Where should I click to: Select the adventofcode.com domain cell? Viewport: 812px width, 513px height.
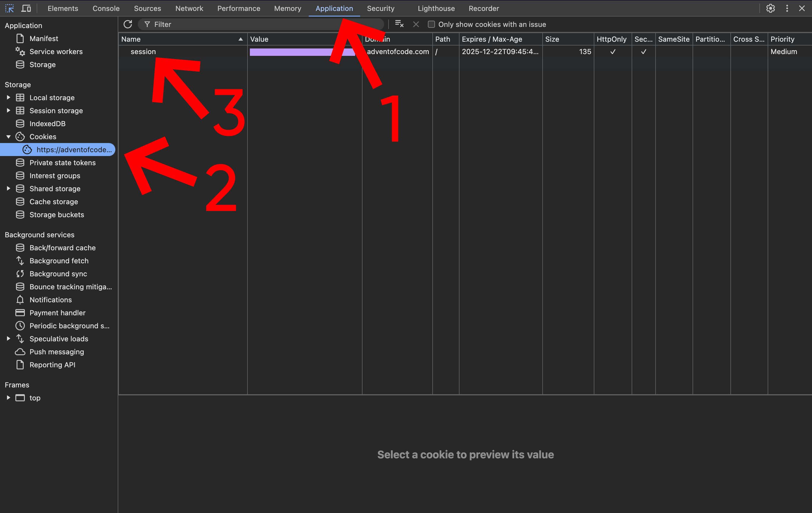pyautogui.click(x=397, y=52)
